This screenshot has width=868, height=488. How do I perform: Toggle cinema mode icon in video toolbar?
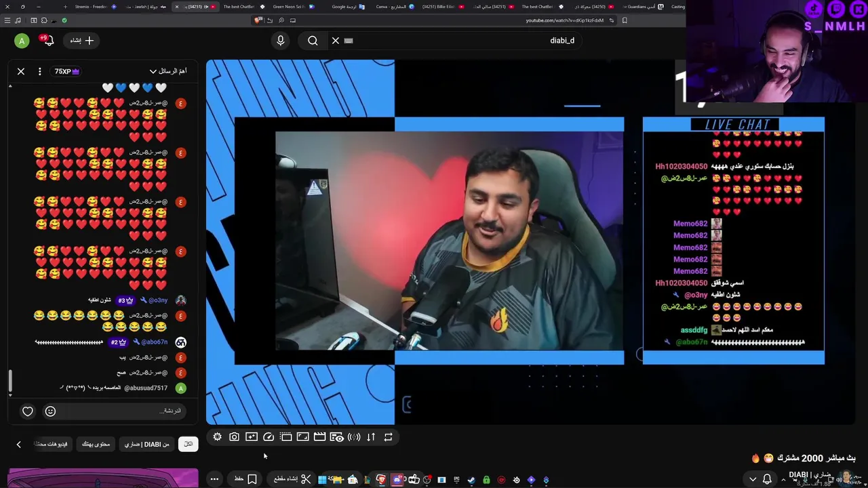click(286, 437)
